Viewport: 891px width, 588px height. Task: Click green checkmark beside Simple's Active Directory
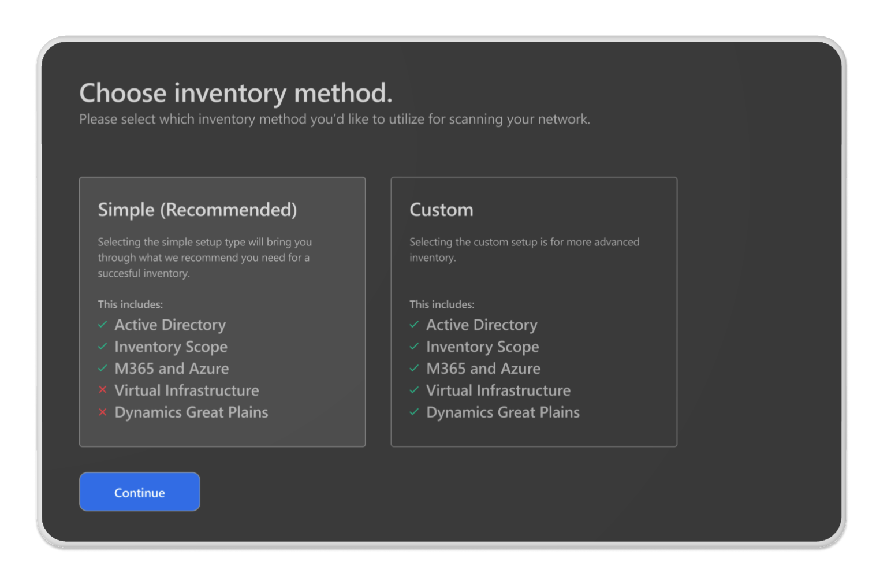103,325
